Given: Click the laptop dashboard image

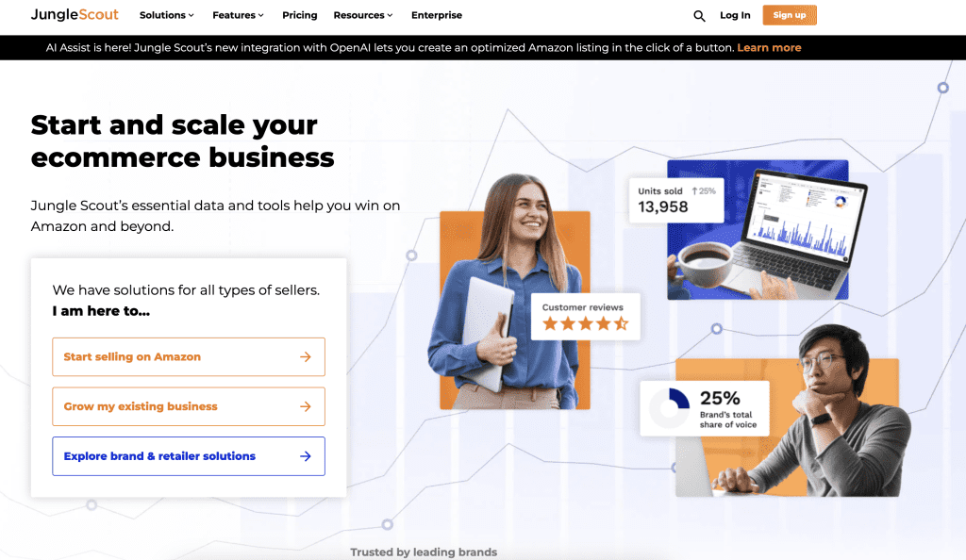Looking at the screenshot, I should click(758, 230).
